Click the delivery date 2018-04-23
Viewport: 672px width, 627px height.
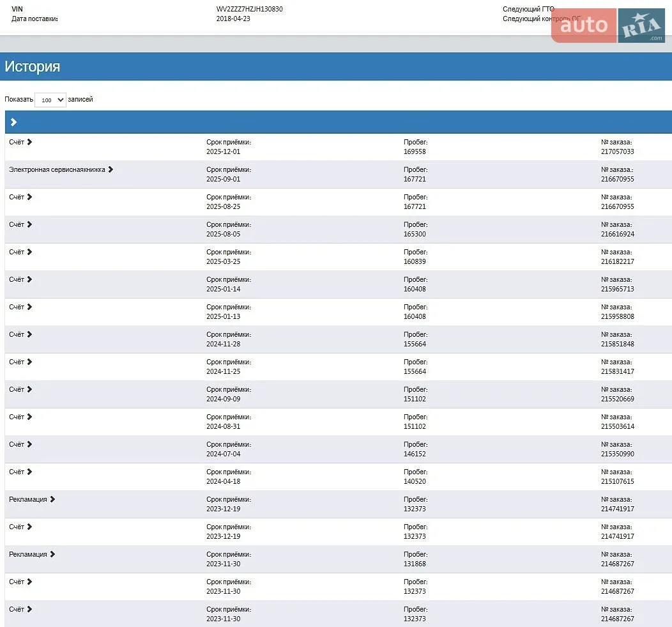[233, 19]
